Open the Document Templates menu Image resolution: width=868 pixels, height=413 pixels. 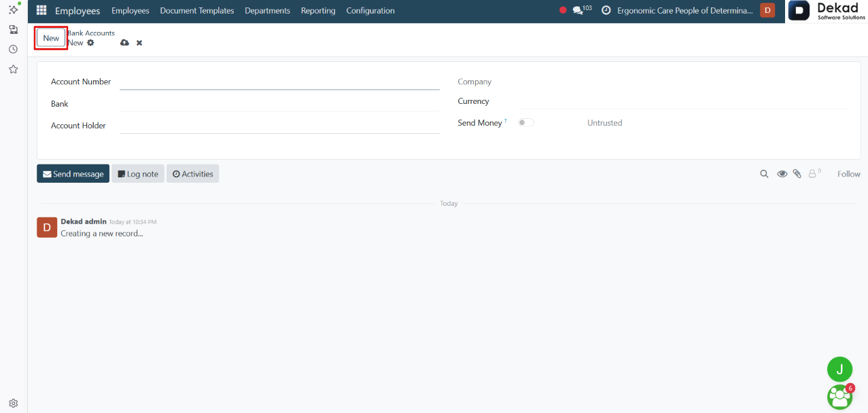click(x=197, y=10)
